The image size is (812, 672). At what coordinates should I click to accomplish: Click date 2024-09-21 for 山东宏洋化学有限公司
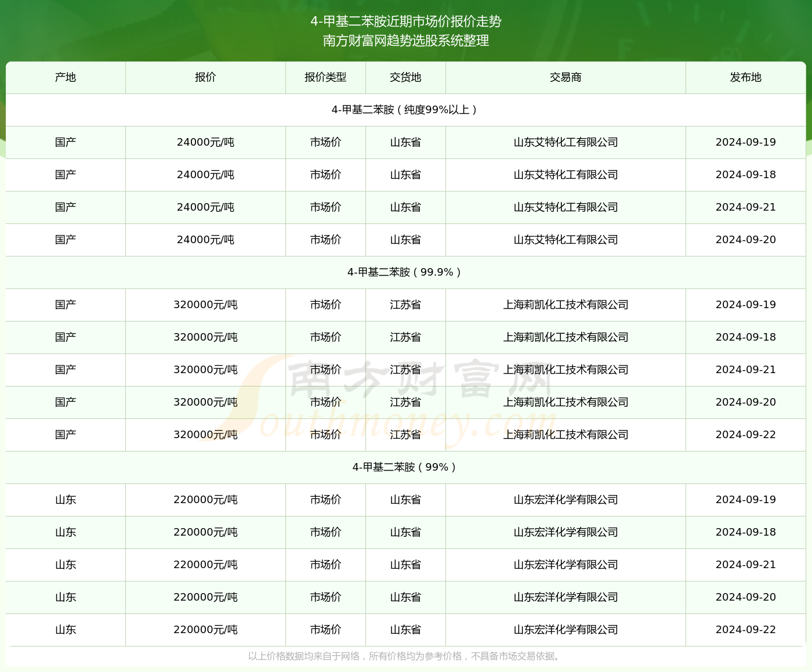pos(746,565)
